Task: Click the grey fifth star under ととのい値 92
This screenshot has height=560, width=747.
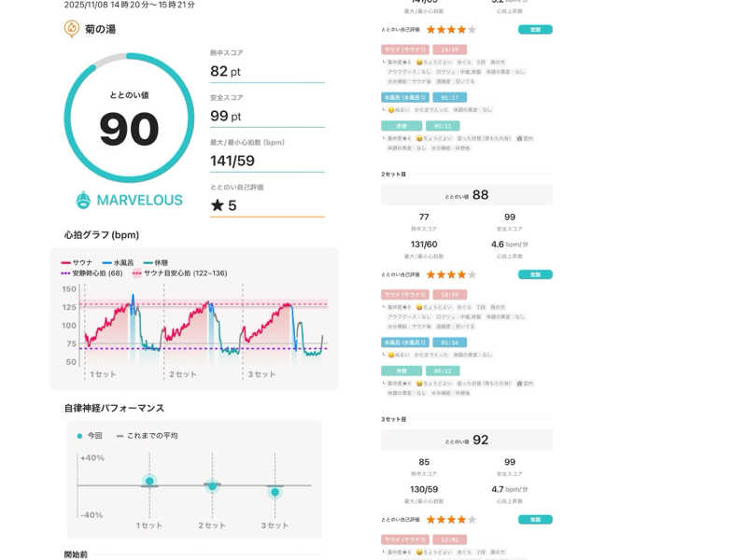Action: (472, 519)
